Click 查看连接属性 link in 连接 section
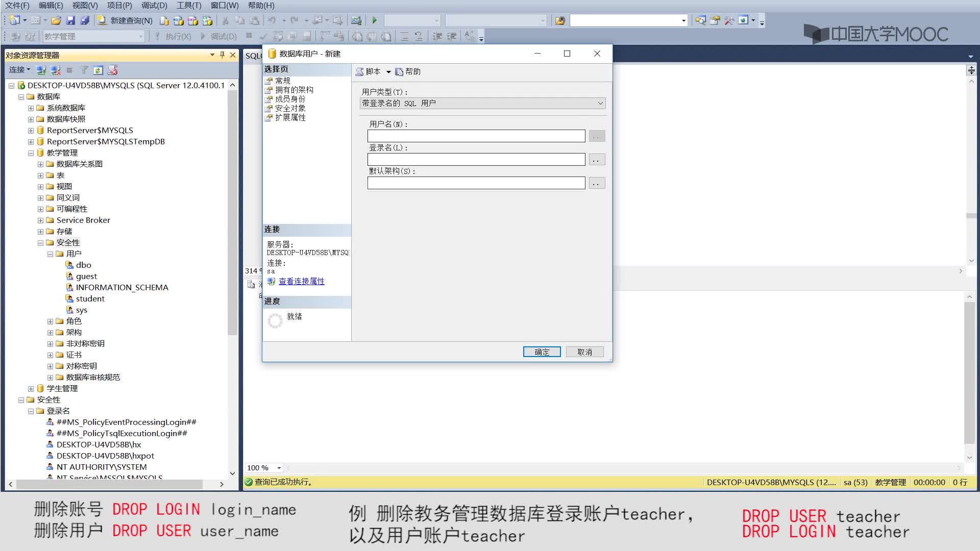 [301, 281]
